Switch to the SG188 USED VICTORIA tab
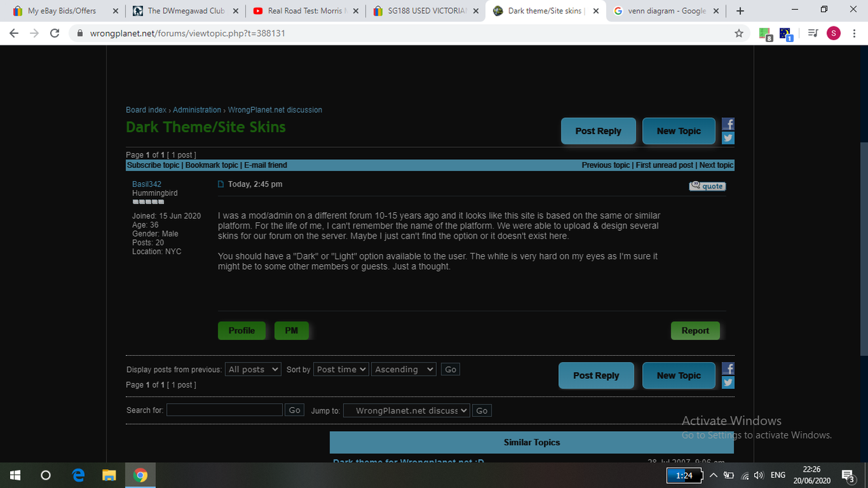 click(427, 11)
